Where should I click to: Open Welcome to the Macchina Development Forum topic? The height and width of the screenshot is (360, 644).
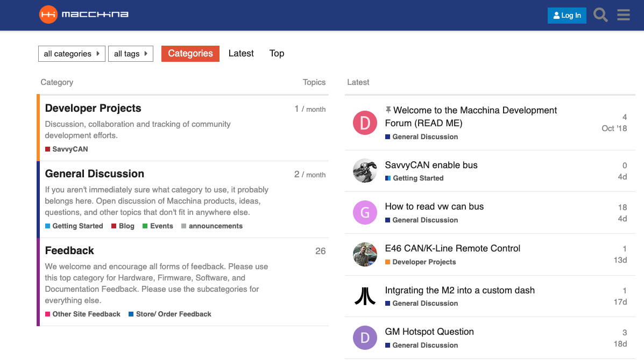click(471, 117)
